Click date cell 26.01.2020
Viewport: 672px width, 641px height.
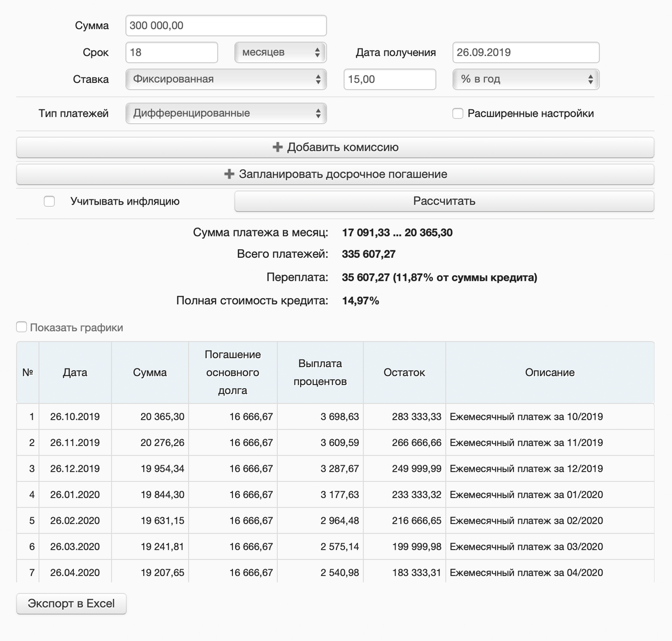(x=75, y=495)
